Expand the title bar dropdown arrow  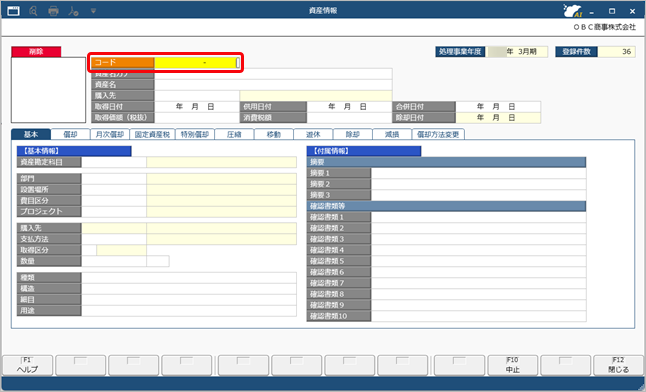(x=93, y=11)
